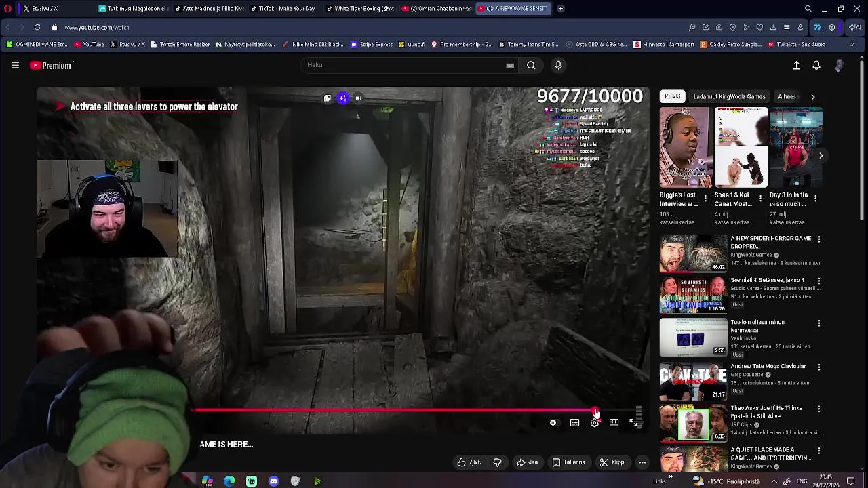Open options for Sovinisti & Setämies video
This screenshot has width=868, height=488.
pos(818,281)
